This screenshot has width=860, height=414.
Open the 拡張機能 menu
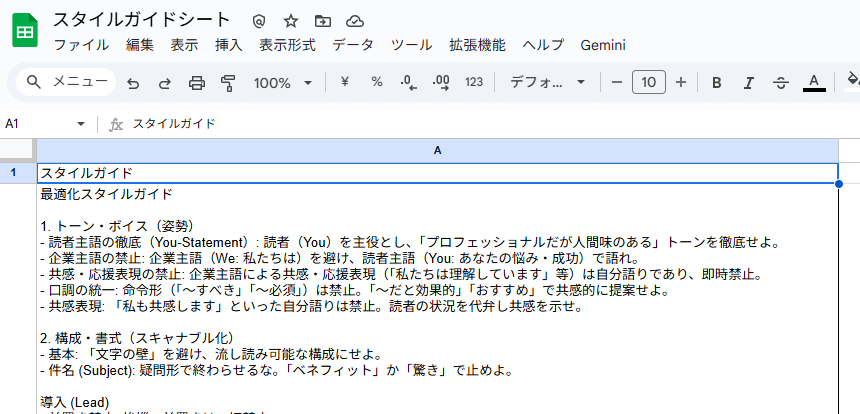click(477, 45)
